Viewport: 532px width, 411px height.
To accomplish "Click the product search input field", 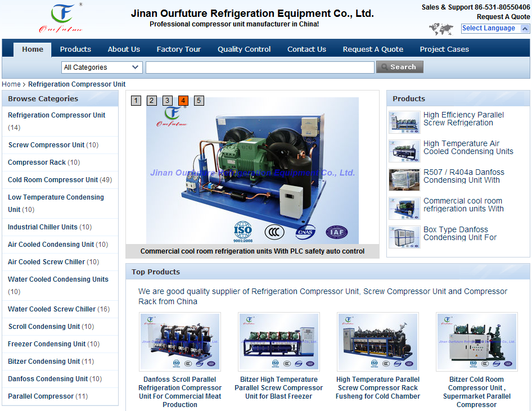I will coord(260,67).
